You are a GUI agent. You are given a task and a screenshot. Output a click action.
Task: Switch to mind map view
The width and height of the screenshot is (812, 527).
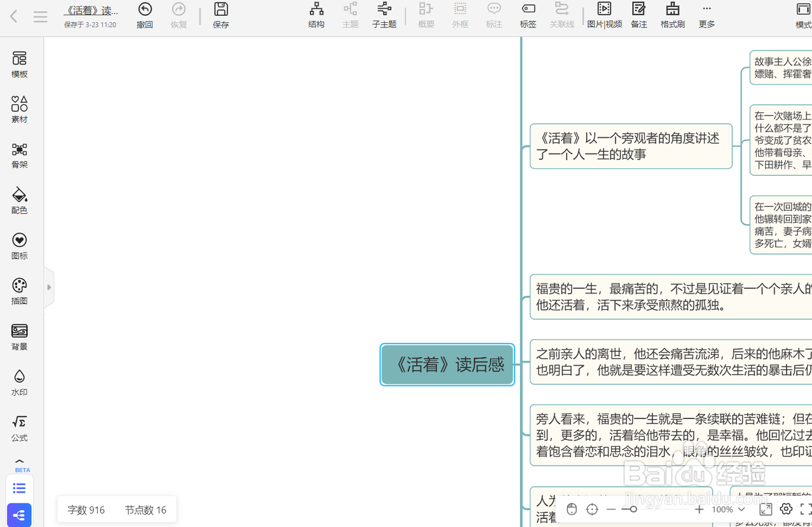(19, 515)
